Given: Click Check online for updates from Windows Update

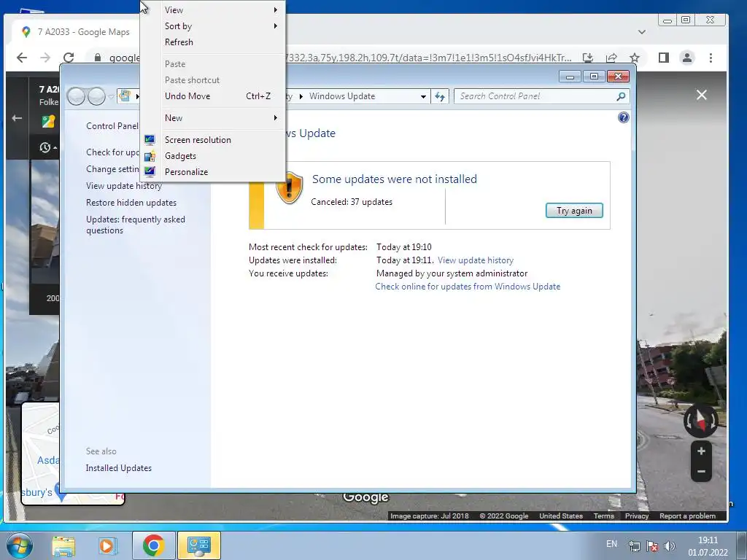Looking at the screenshot, I should pyautogui.click(x=468, y=287).
